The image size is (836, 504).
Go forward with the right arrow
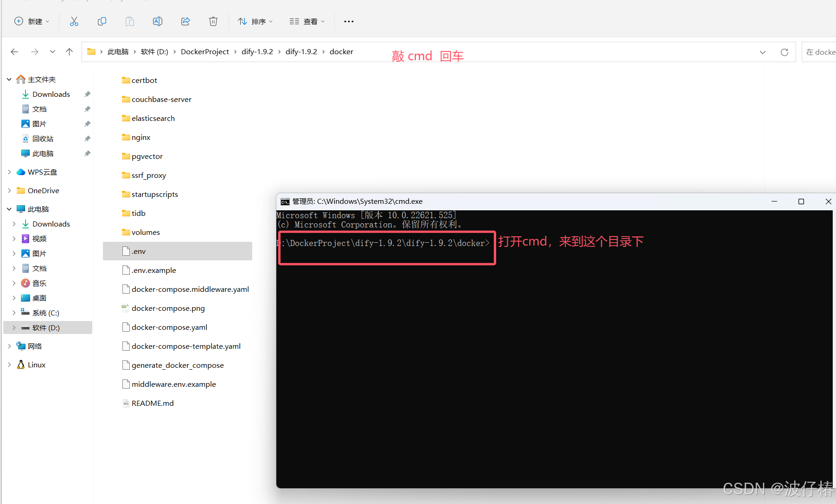35,52
